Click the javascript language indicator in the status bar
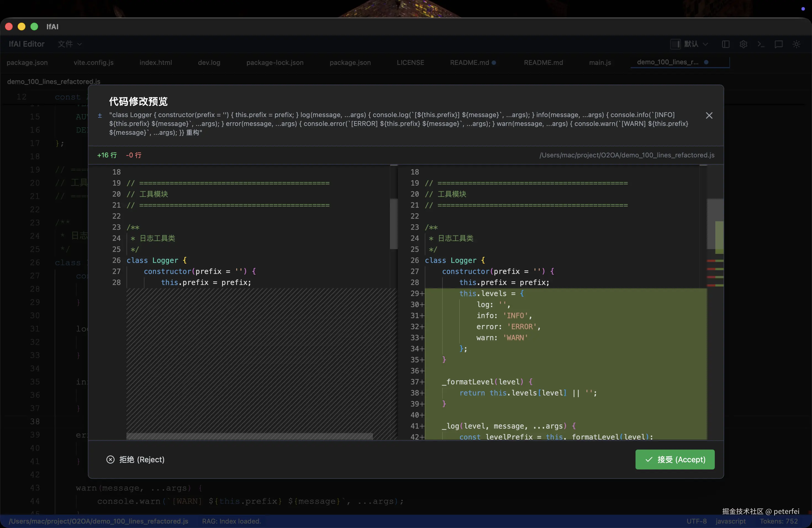Image resolution: width=812 pixels, height=528 pixels. pyautogui.click(x=731, y=521)
